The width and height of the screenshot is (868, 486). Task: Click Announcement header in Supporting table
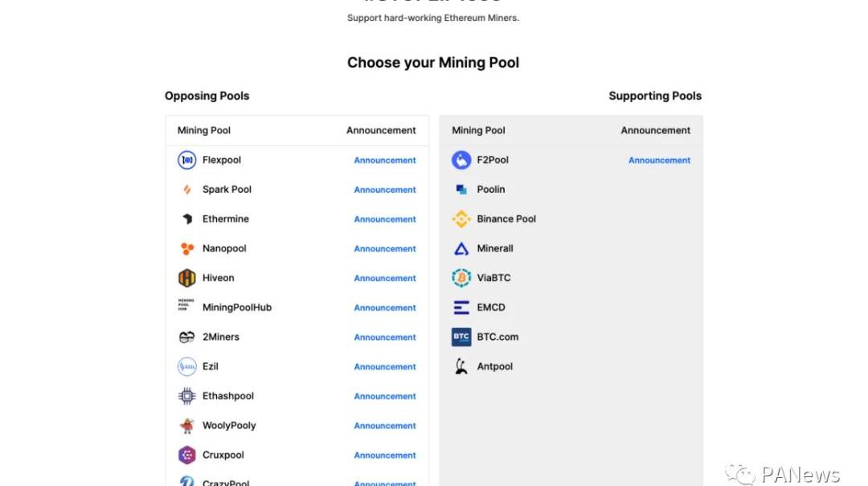(x=656, y=131)
